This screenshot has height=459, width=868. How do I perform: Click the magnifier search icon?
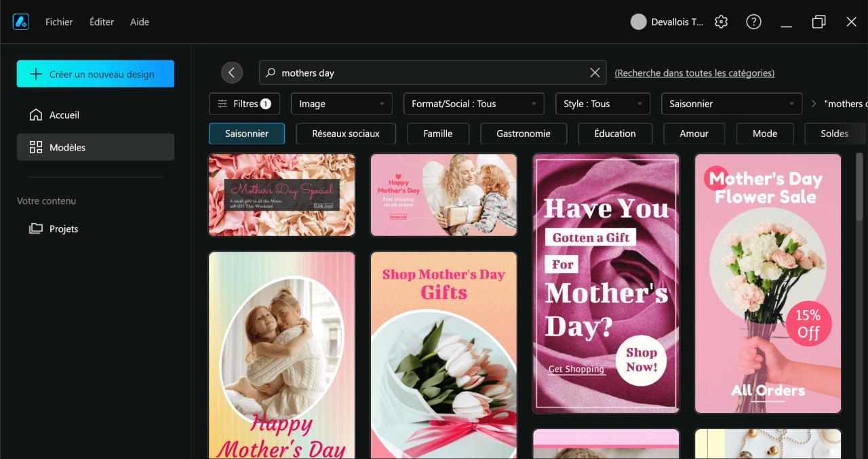click(271, 73)
